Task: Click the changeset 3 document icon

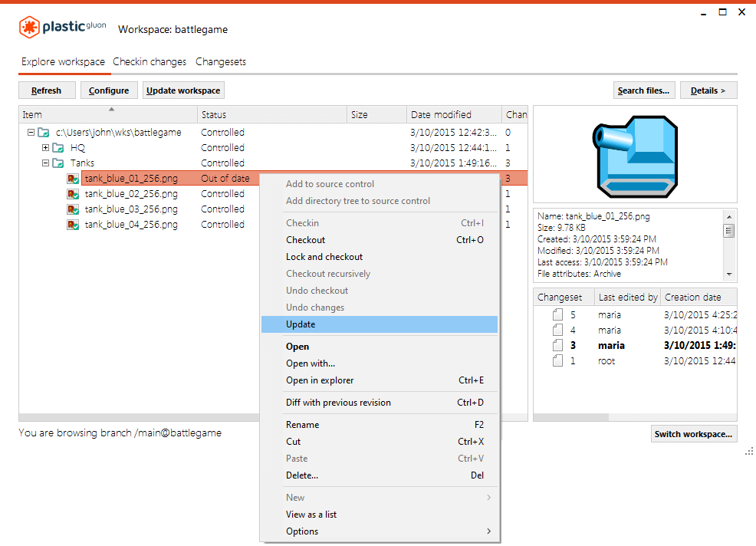Action: (x=558, y=345)
